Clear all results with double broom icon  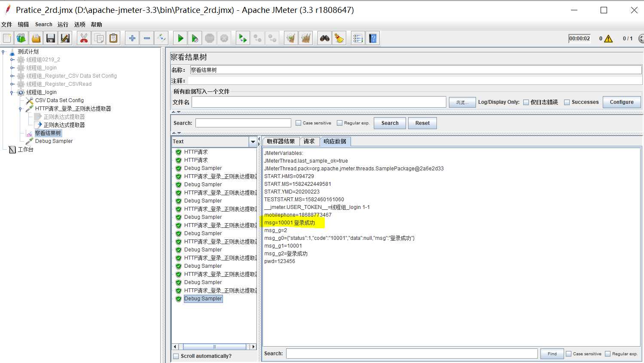[306, 38]
